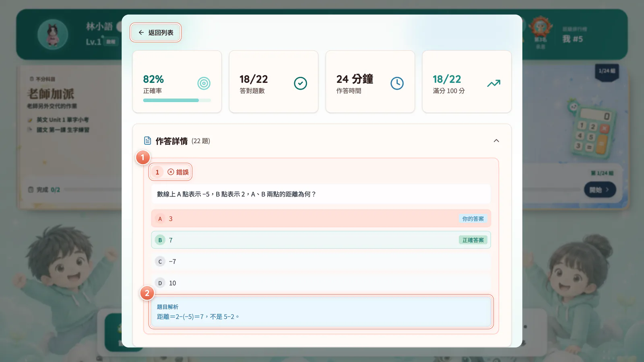Click the 你的答案 tag

(x=473, y=219)
